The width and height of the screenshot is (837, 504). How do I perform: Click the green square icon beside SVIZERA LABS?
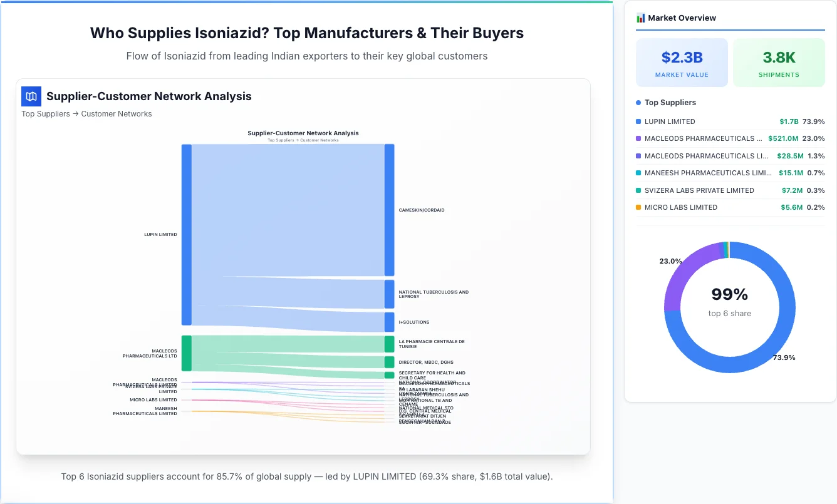pyautogui.click(x=638, y=190)
